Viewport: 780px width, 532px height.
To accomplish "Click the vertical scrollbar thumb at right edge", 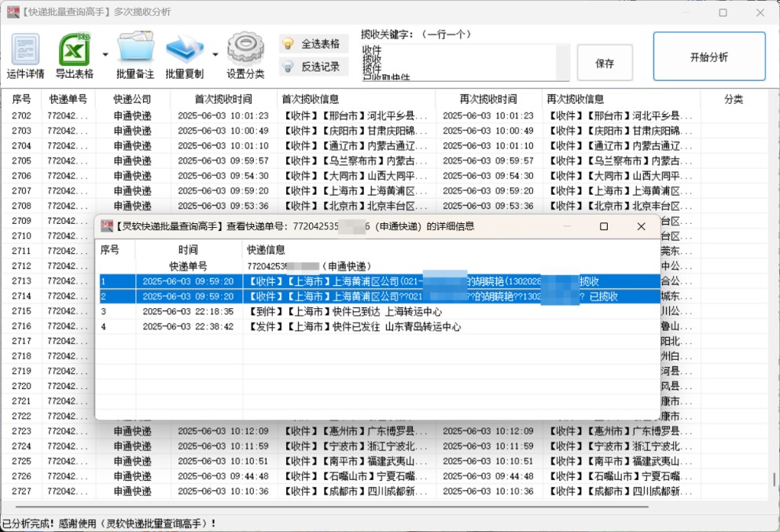I will pos(774,479).
